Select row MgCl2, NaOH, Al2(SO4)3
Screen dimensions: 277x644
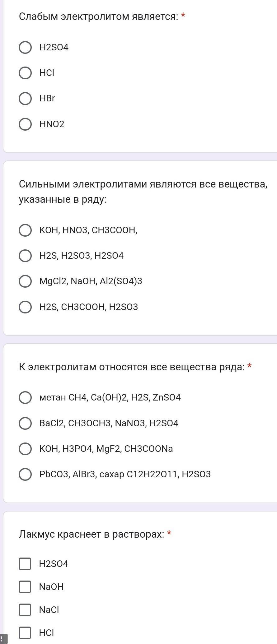pyautogui.click(x=25, y=281)
